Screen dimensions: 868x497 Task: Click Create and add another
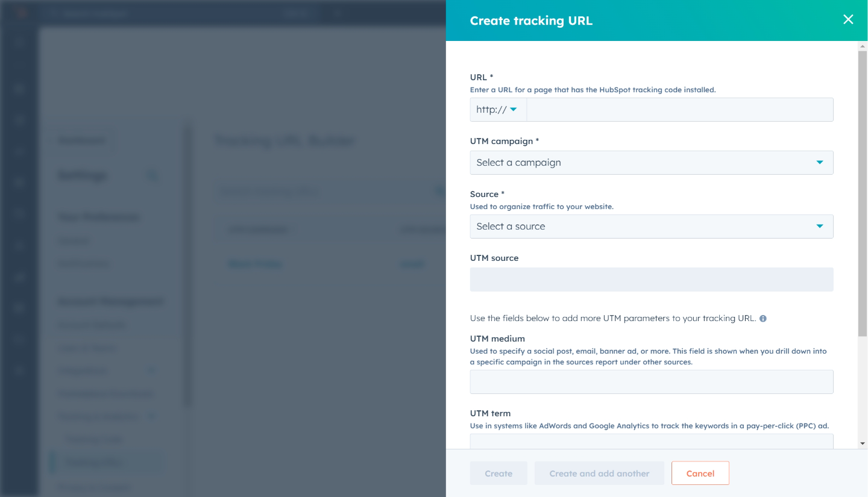pos(599,473)
